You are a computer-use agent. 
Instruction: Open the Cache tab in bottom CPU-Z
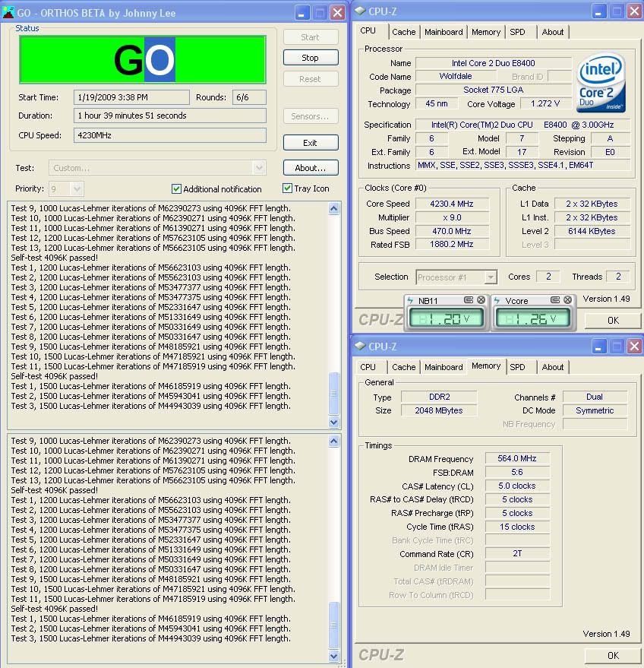[x=403, y=367]
